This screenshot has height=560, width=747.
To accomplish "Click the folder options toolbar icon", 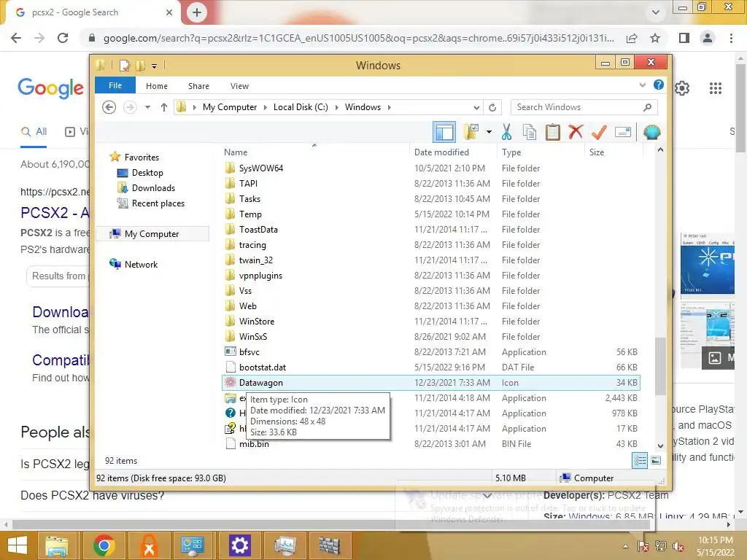I will [x=471, y=132].
